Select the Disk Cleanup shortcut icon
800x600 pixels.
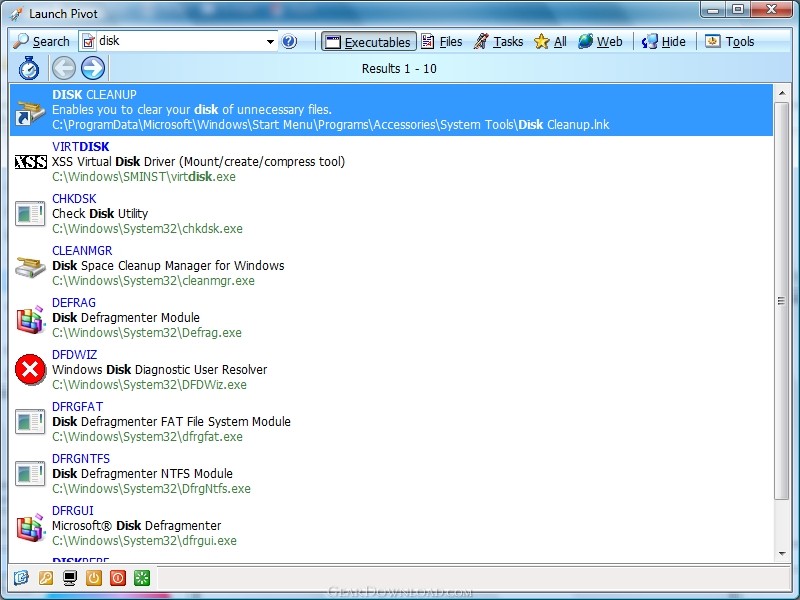click(x=30, y=112)
